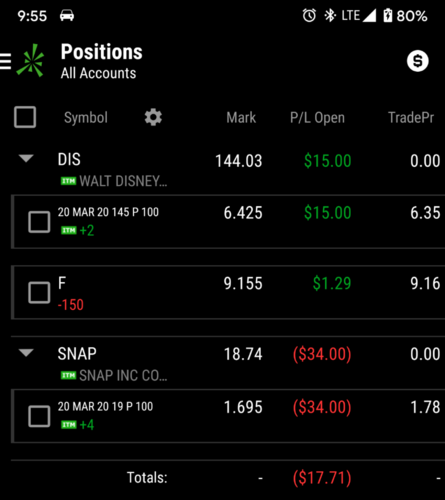Image resolution: width=445 pixels, height=500 pixels.
Task: Open the All Accounts selector
Action: click(x=98, y=73)
